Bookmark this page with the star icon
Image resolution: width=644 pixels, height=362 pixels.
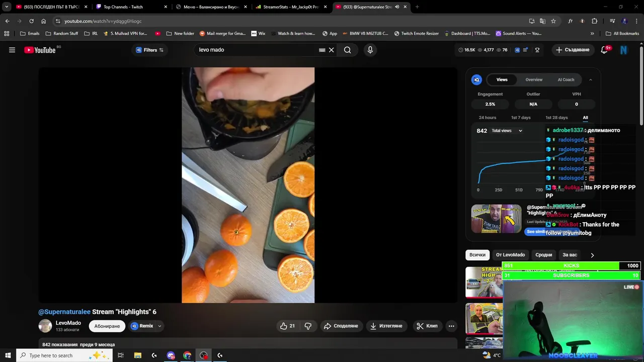(553, 21)
